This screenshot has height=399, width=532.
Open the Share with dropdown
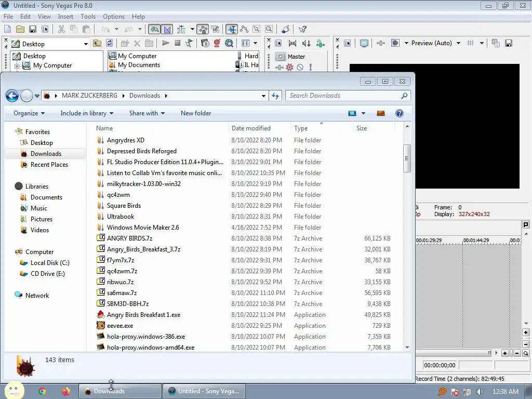coord(147,113)
